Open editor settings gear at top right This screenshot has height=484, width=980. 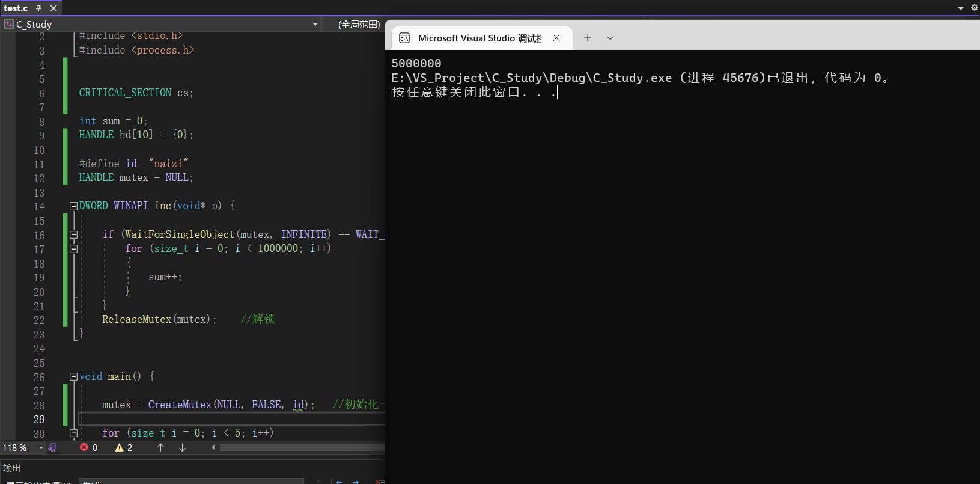click(x=975, y=8)
